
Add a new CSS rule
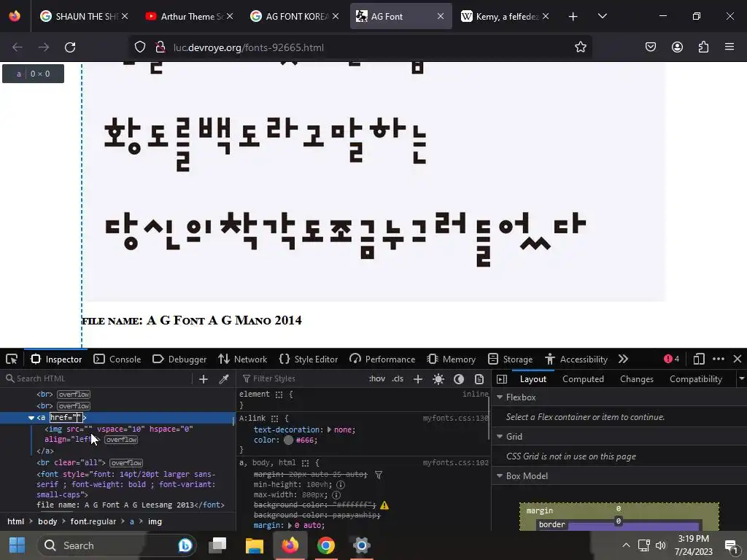418,379
